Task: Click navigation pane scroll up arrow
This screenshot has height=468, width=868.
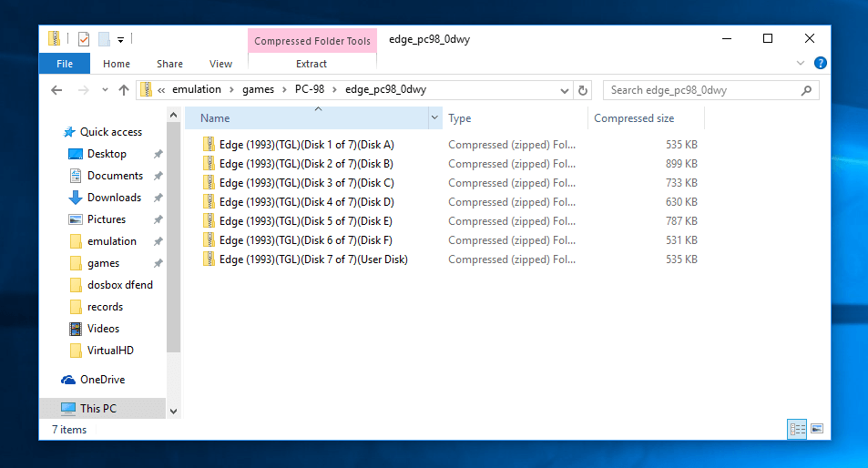Action: 173,115
